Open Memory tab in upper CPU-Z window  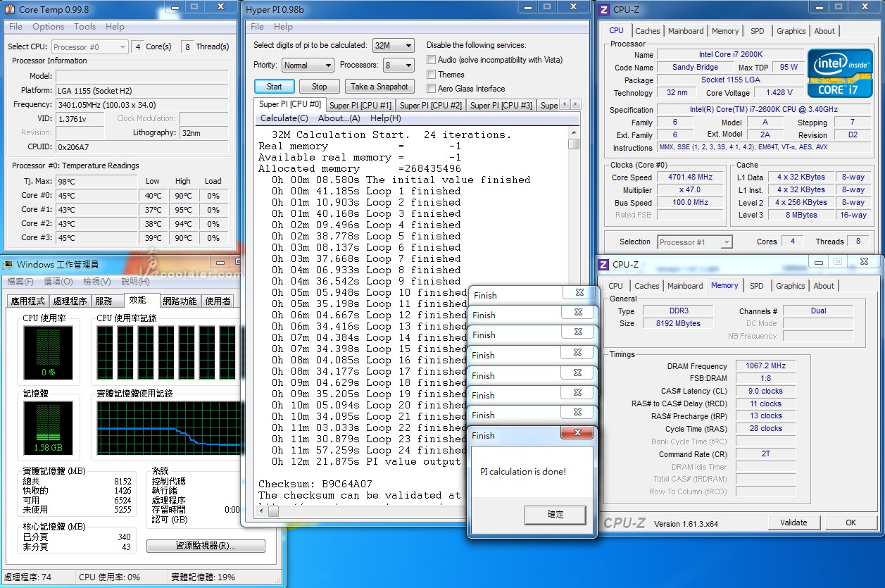(x=725, y=31)
